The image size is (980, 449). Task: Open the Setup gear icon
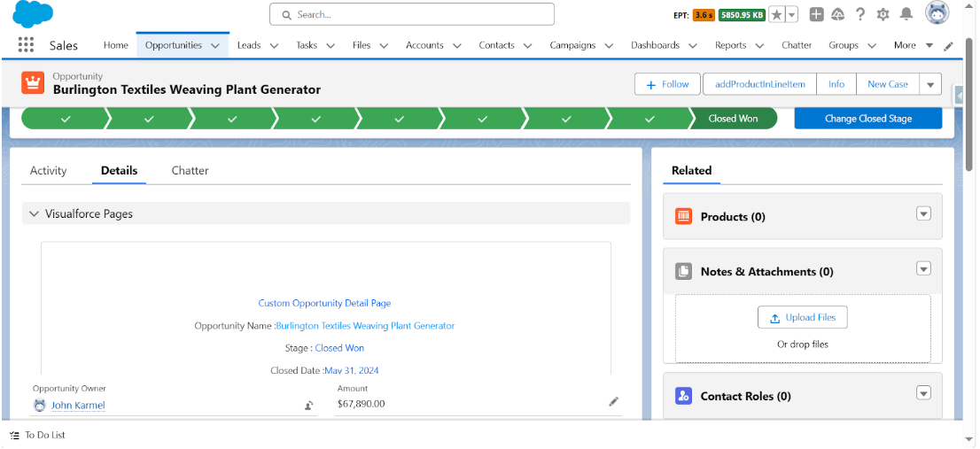point(883,14)
